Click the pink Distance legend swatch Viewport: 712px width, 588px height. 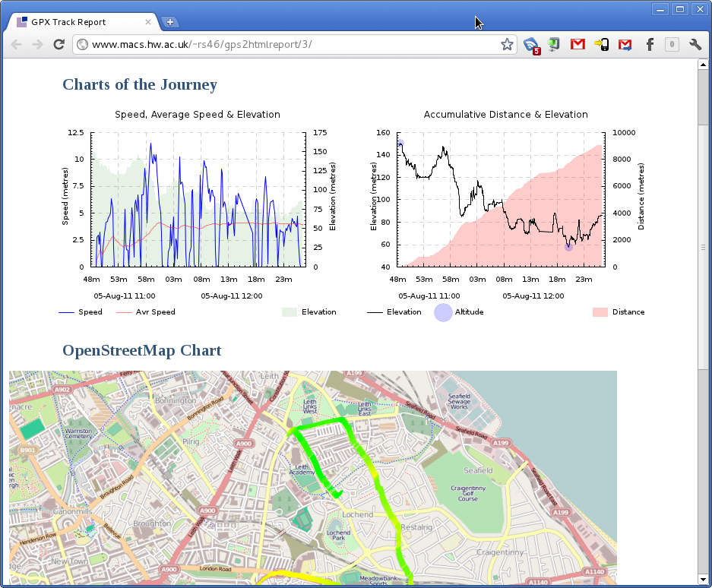[600, 312]
